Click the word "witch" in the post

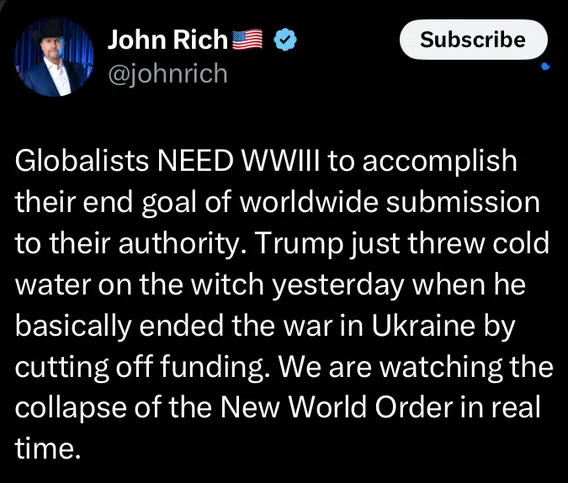pyautogui.click(x=227, y=284)
